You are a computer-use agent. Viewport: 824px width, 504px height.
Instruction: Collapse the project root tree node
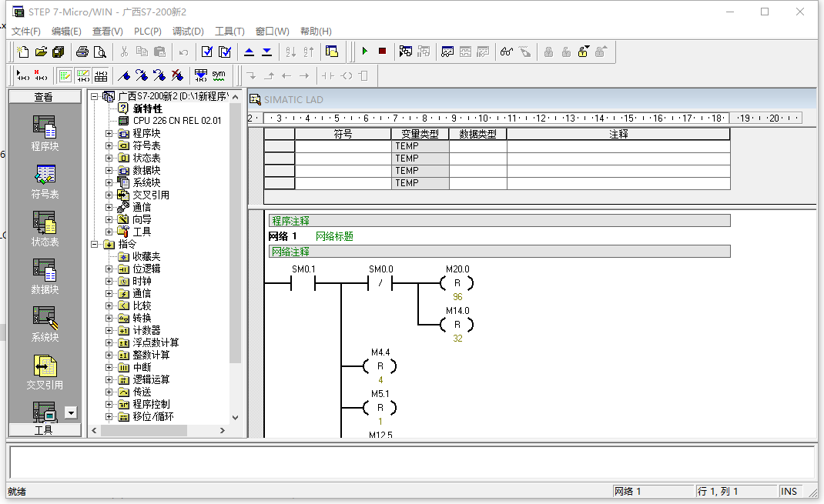(95, 96)
